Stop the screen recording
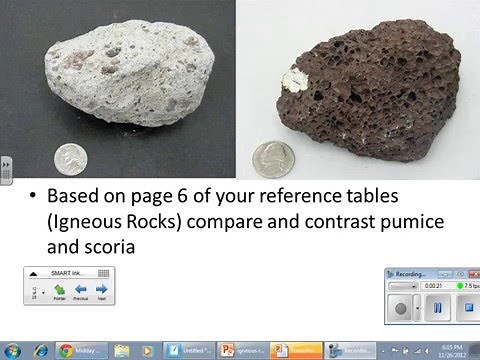This screenshot has height=360, width=480. click(469, 308)
